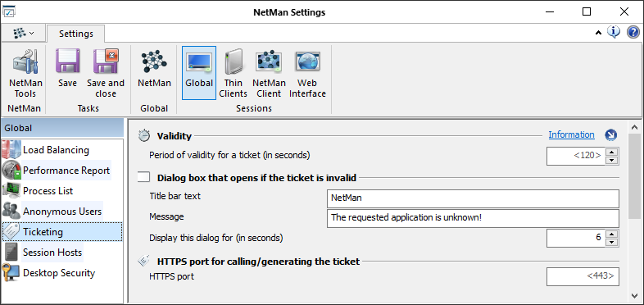
Task: Click the Desktop Security key icon
Action: pyautogui.click(x=11, y=273)
